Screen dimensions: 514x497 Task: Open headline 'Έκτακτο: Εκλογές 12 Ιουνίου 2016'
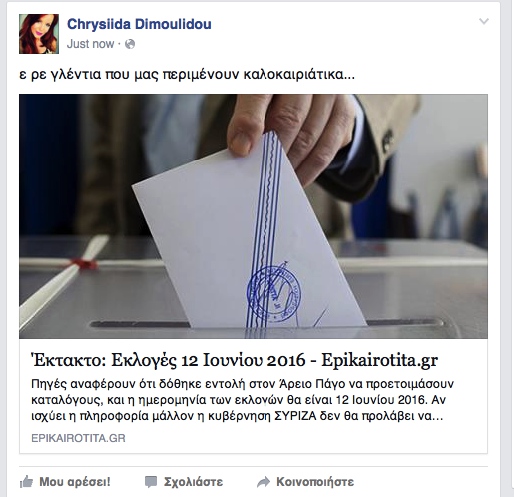click(168, 360)
